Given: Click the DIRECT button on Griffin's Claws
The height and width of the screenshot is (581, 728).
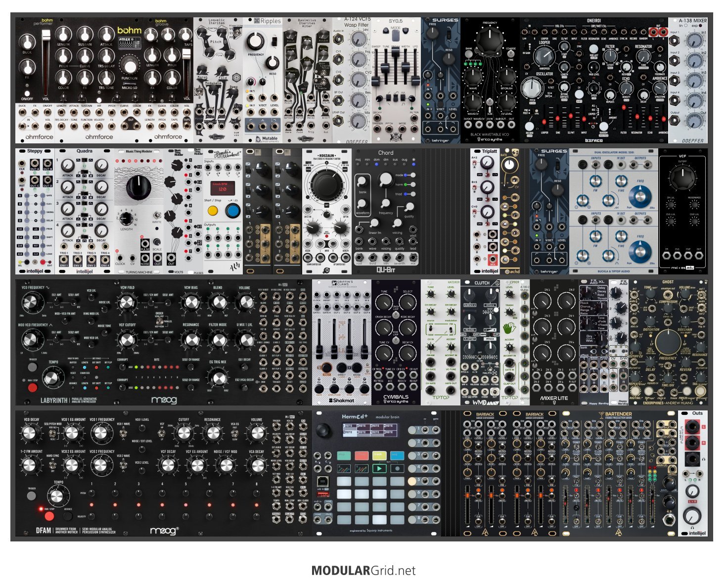Looking at the screenshot, I should pos(342,368).
